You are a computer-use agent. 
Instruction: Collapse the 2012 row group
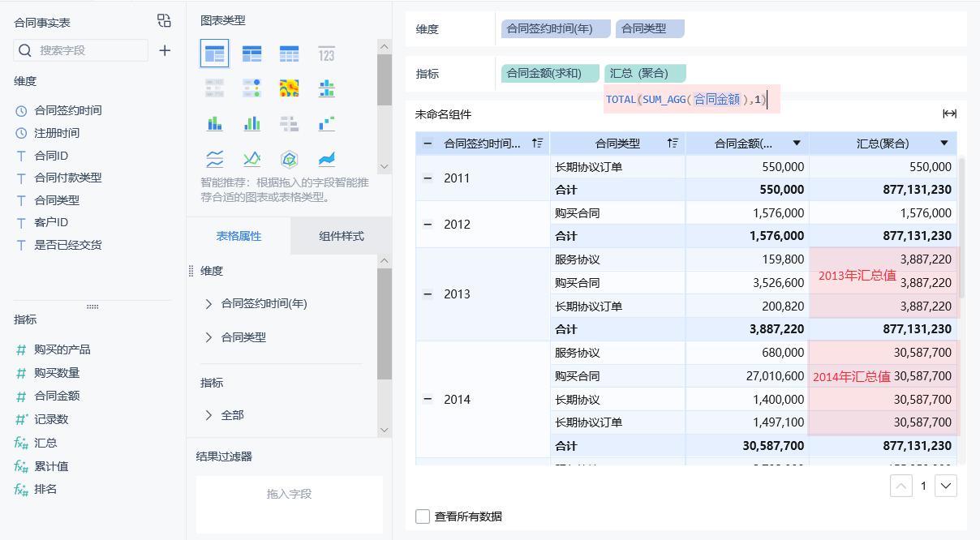click(428, 225)
